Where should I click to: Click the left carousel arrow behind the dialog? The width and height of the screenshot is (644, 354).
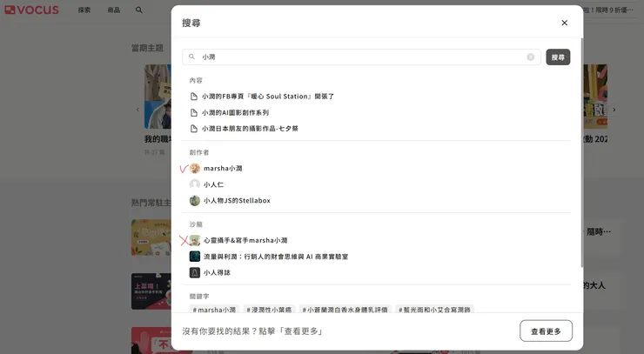(138, 110)
